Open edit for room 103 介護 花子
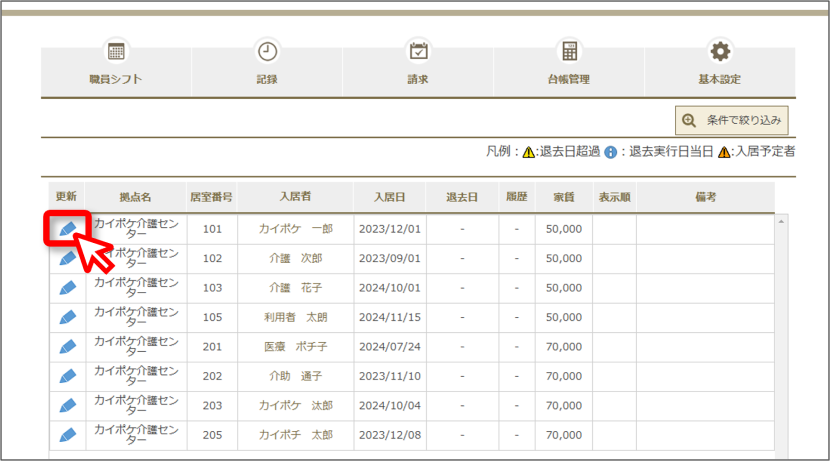This screenshot has height=461, width=830. (x=68, y=288)
